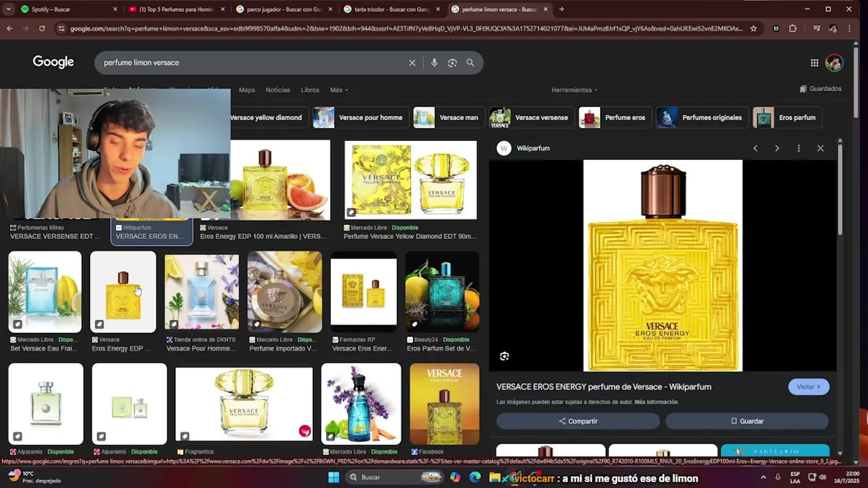Show the next image in the preview panel

click(x=776, y=148)
